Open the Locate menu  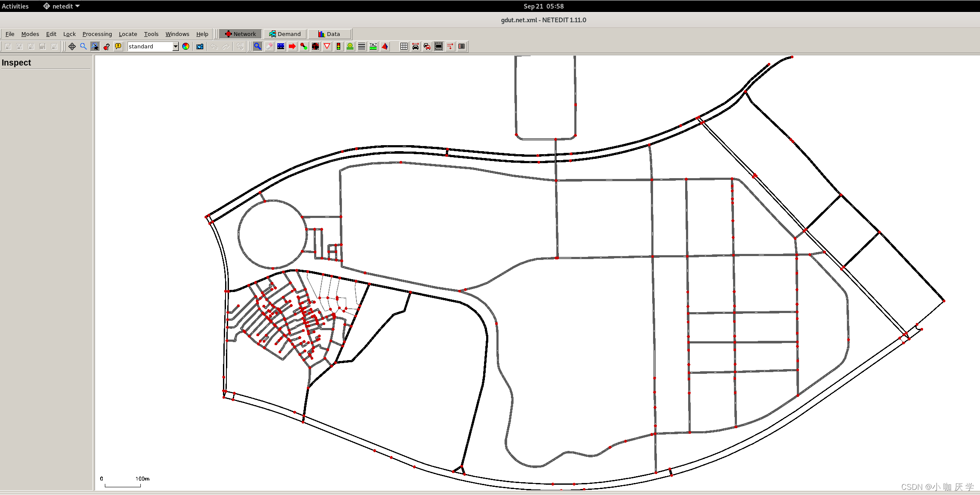tap(128, 34)
